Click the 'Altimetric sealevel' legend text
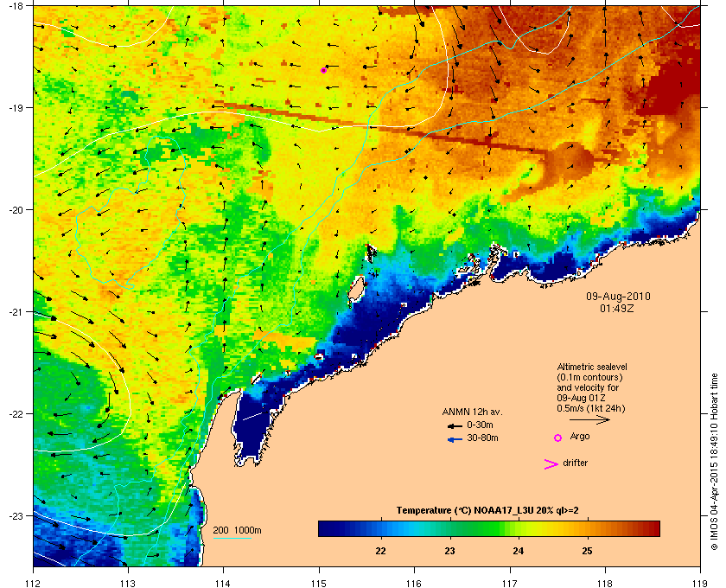This screenshot has width=726, height=588. [592, 367]
